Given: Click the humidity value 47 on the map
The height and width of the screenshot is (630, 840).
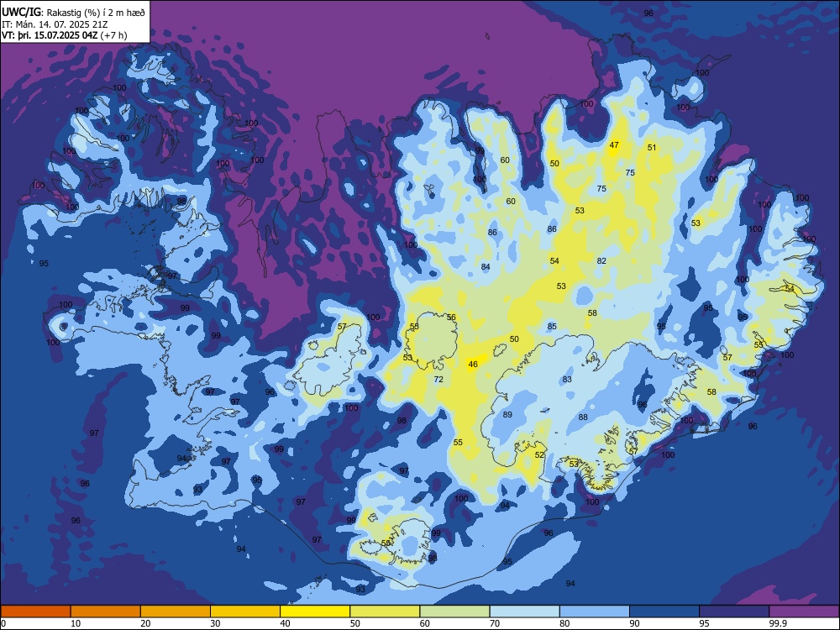Looking at the screenshot, I should [614, 145].
